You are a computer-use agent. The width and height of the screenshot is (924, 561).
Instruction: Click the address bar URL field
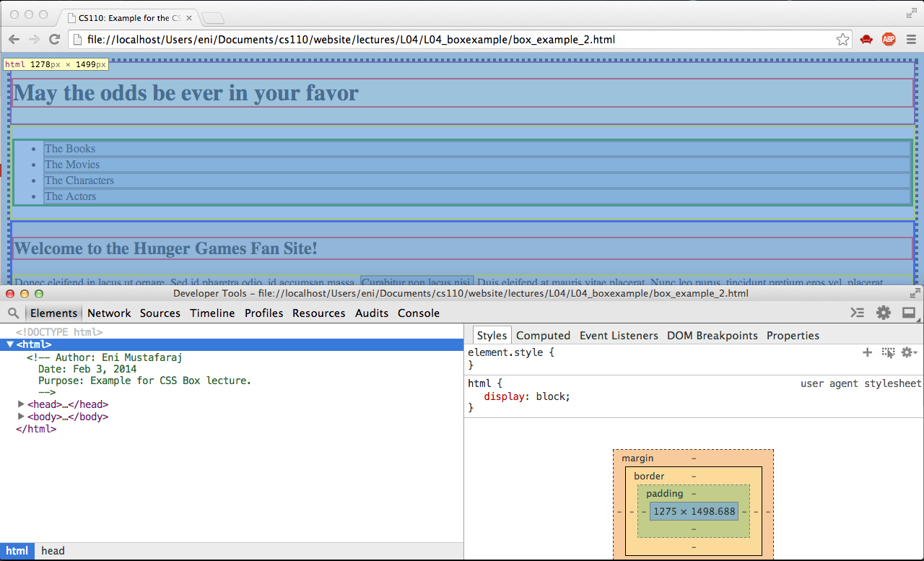(460, 40)
